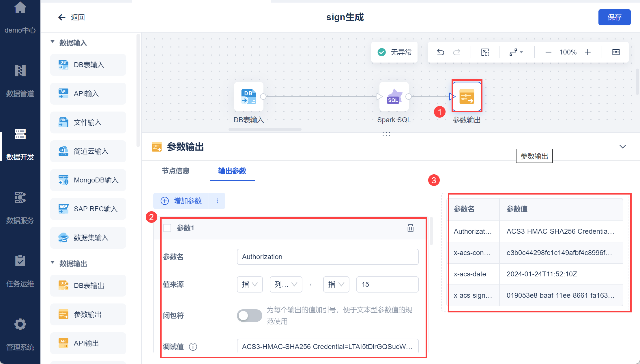This screenshot has width=640, height=364.
Task: Toggle the 闭包符 switch
Action: point(249,315)
